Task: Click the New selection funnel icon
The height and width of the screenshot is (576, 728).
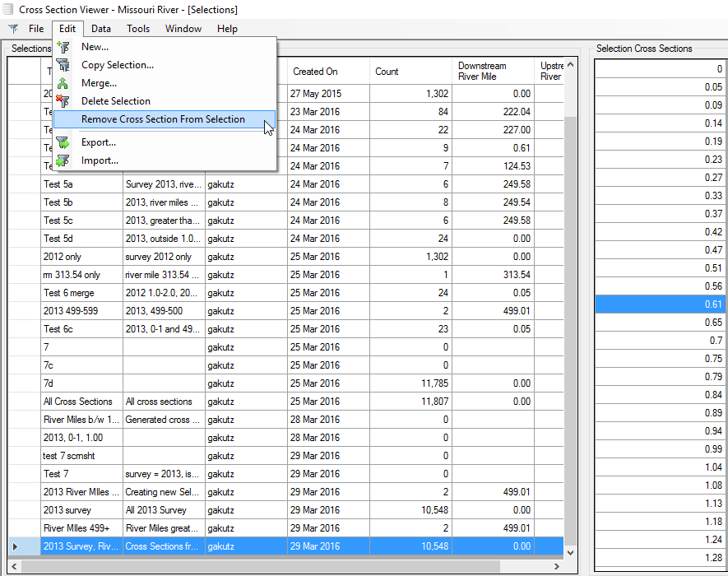Action: tap(63, 47)
